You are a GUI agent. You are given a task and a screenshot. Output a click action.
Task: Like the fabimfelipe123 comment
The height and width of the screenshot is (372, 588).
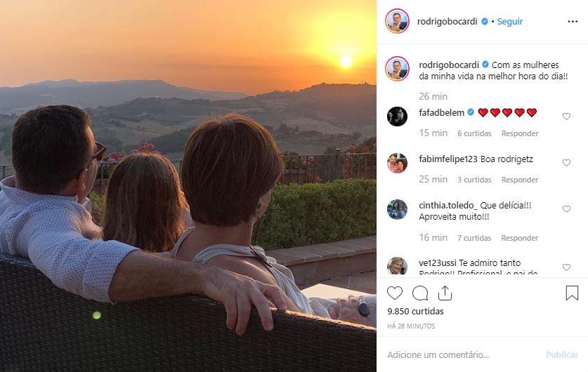click(566, 163)
